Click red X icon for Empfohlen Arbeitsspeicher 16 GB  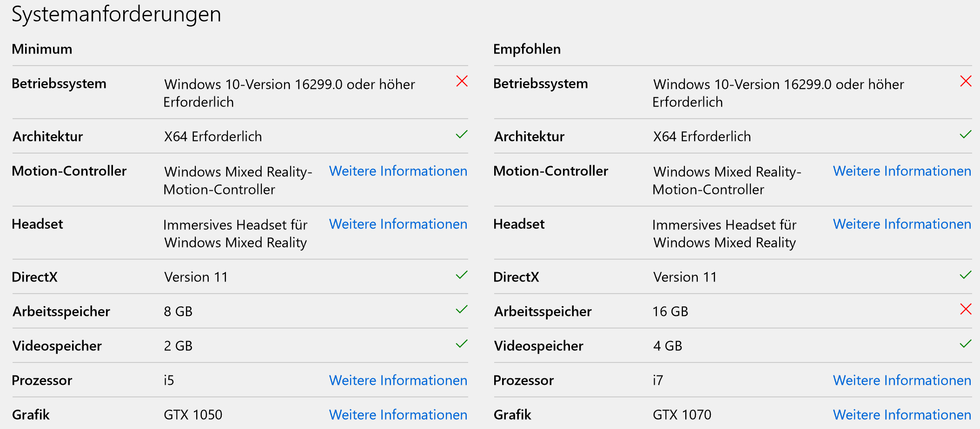pos(966,309)
